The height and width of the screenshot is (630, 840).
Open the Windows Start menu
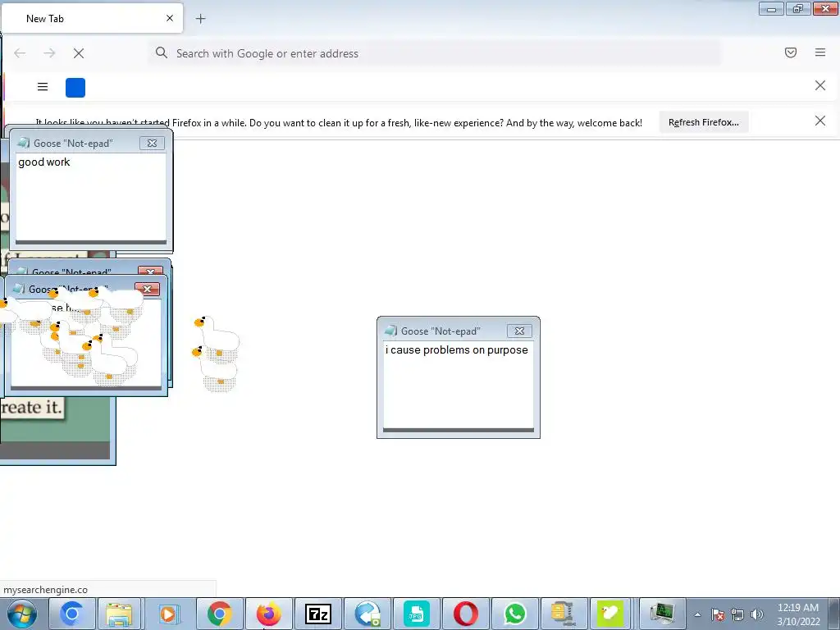pos(22,614)
